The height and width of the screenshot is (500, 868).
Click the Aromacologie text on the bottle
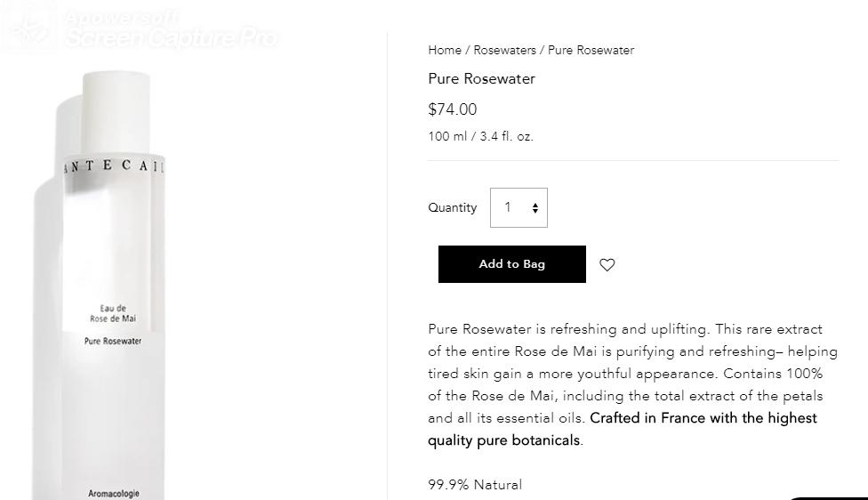pyautogui.click(x=114, y=493)
